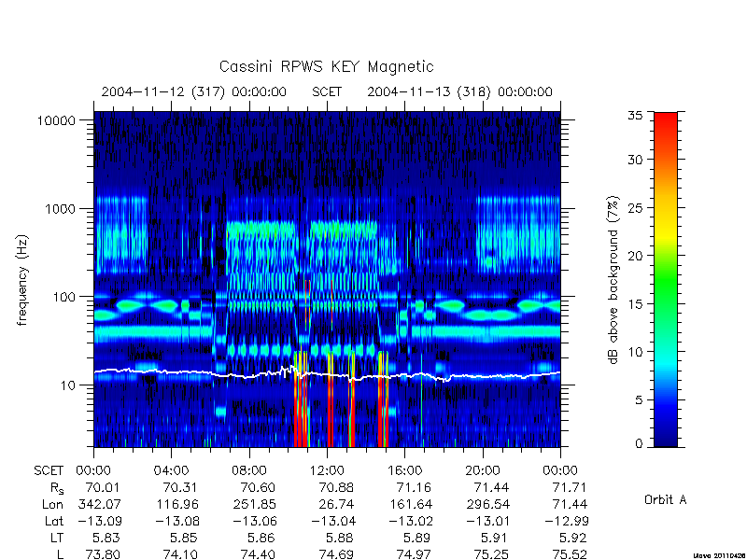Click the LT value 5.88
747x560 pixels.
(340, 538)
